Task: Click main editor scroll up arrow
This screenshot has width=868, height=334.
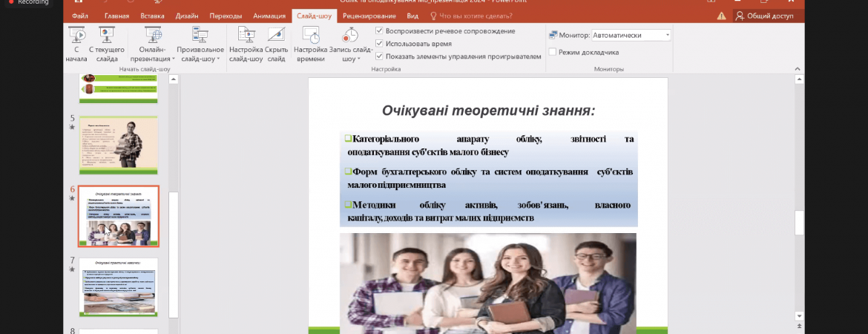Action: click(x=799, y=79)
